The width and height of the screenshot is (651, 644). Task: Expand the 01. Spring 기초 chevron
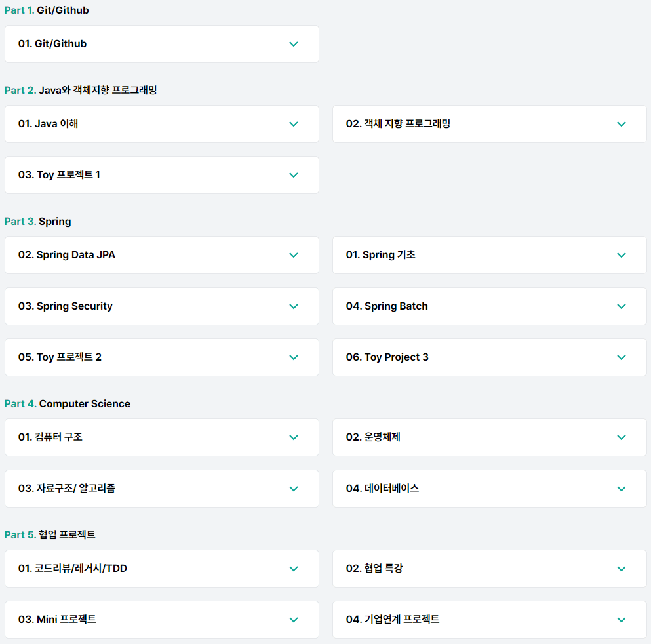pyautogui.click(x=621, y=255)
